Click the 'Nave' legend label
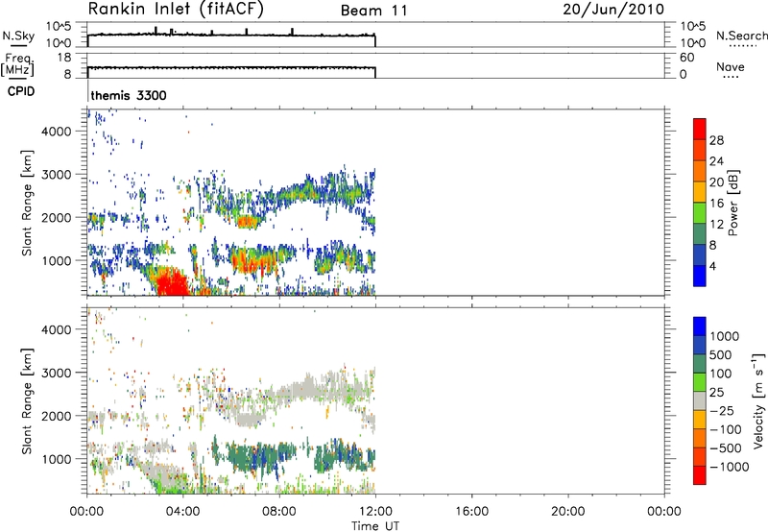The image size is (768, 532). point(731,67)
